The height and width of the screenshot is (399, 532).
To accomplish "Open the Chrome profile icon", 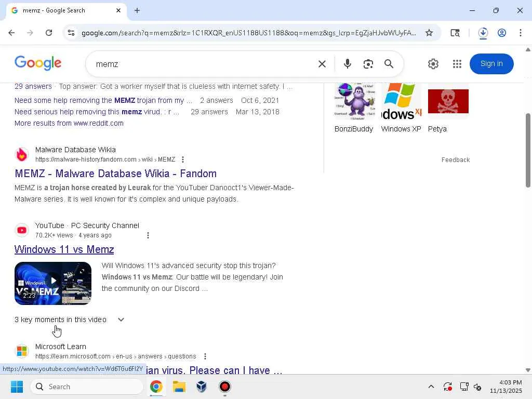I will [x=502, y=33].
